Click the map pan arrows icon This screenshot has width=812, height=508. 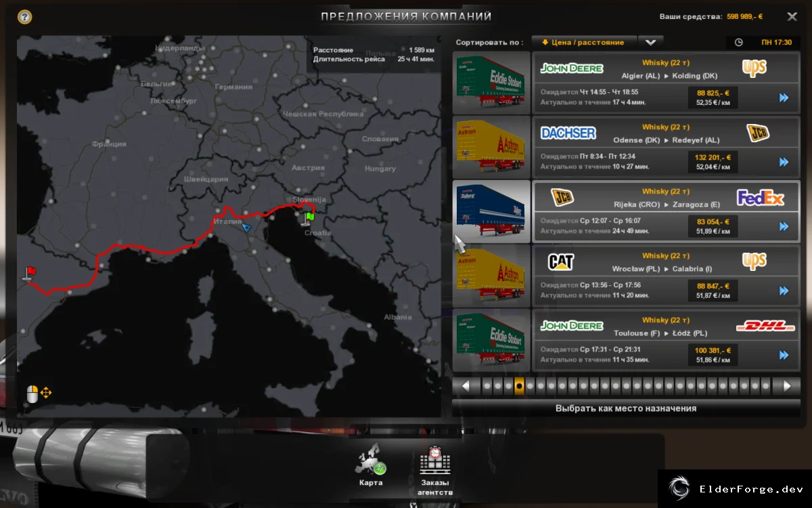(x=47, y=393)
